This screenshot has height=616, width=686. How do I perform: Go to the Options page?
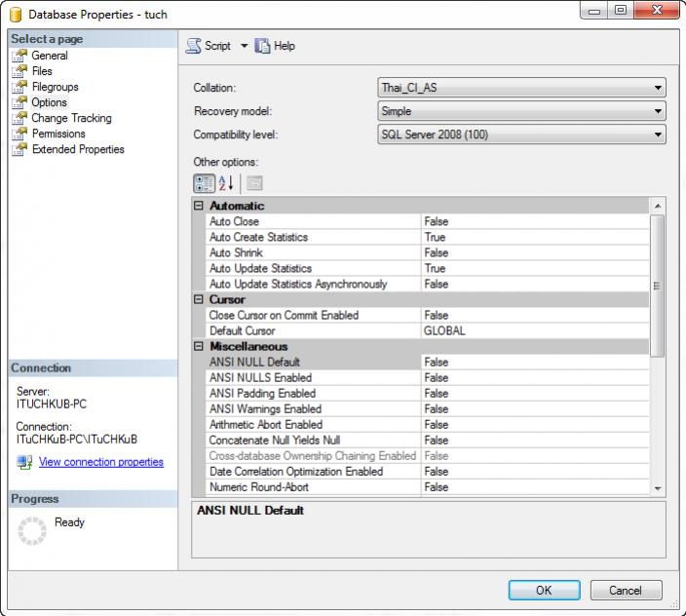point(49,102)
